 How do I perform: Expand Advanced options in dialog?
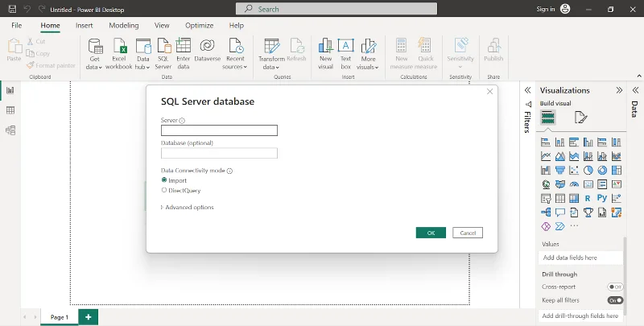coord(188,208)
